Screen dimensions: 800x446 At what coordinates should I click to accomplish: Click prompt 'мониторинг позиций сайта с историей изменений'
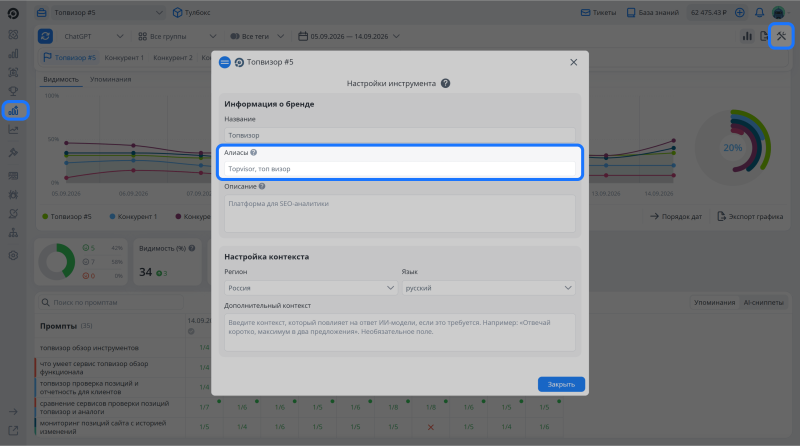(103, 427)
